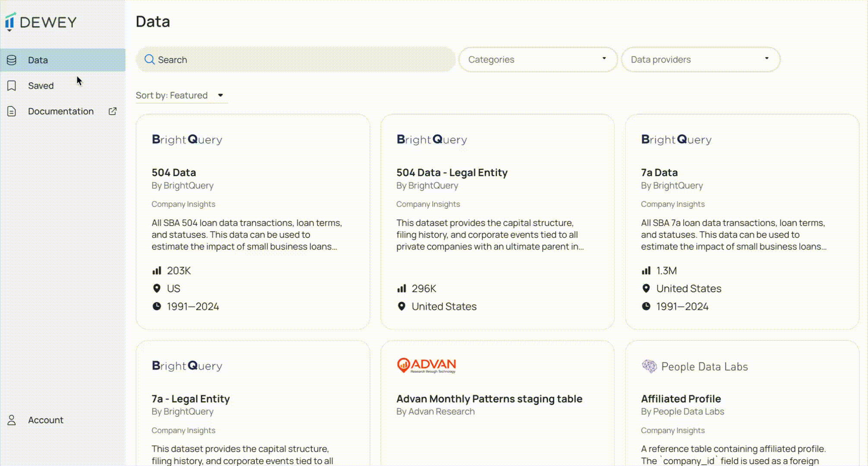The image size is (868, 466).
Task: Open the Categories dropdown
Action: pos(538,60)
